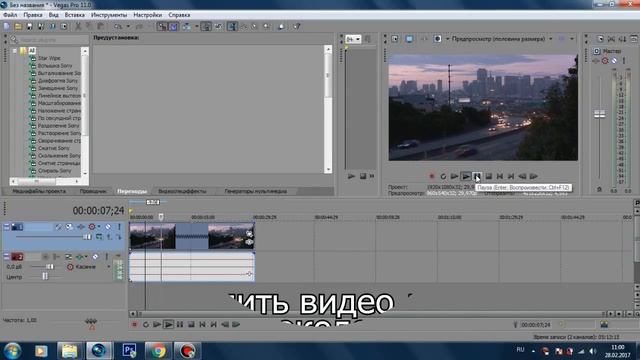Open the Вставка menu
This screenshot has width=640, height=360.
tap(75, 15)
